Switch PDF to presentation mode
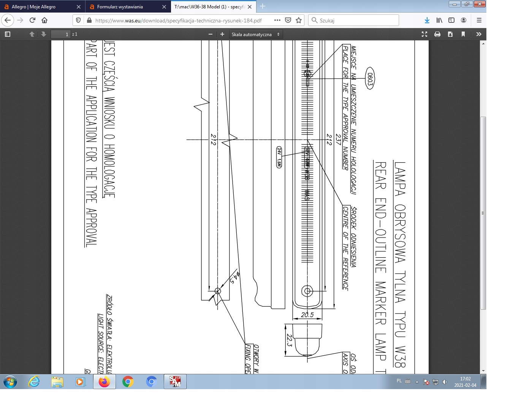This screenshot has height=399, width=532. 424,34
